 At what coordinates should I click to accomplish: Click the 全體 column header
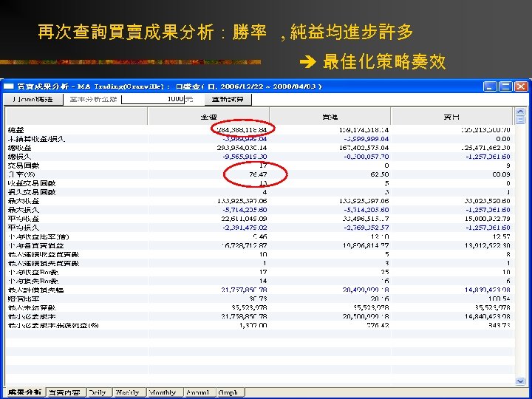tap(208, 117)
